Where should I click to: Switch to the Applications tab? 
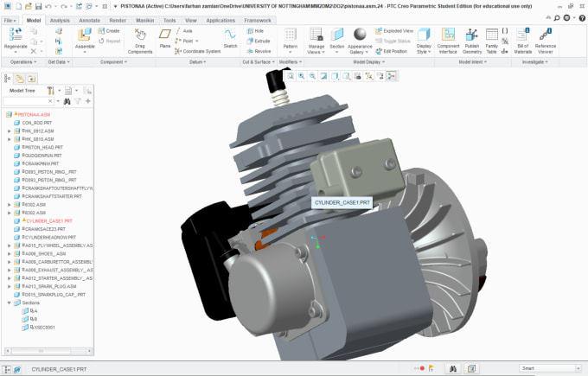click(220, 20)
